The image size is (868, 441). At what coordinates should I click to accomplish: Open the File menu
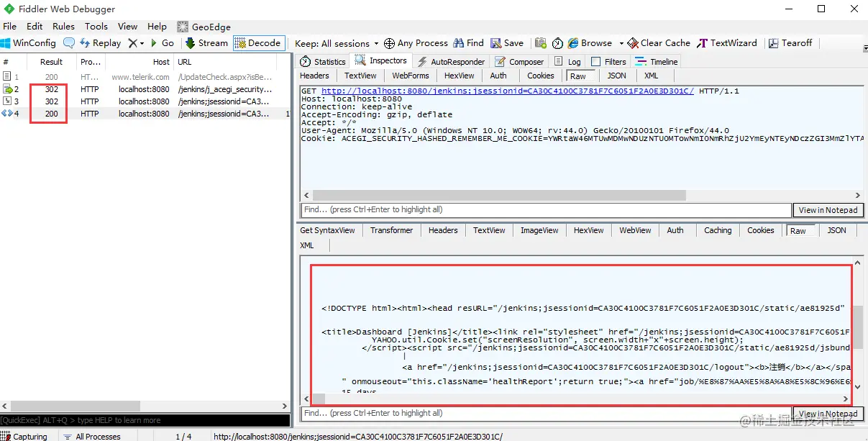coord(9,27)
